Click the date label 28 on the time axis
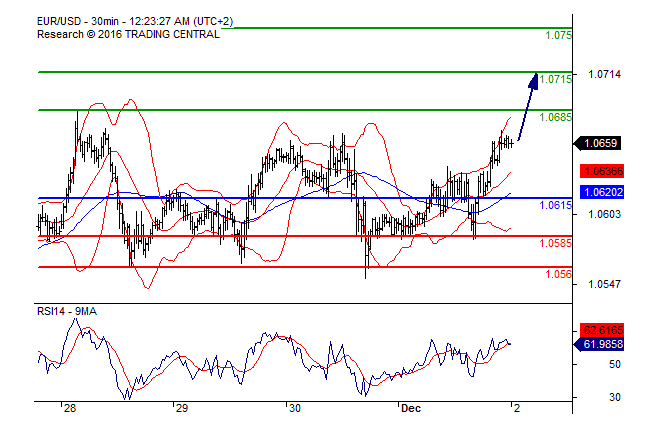The height and width of the screenshot is (431, 651). pos(70,409)
